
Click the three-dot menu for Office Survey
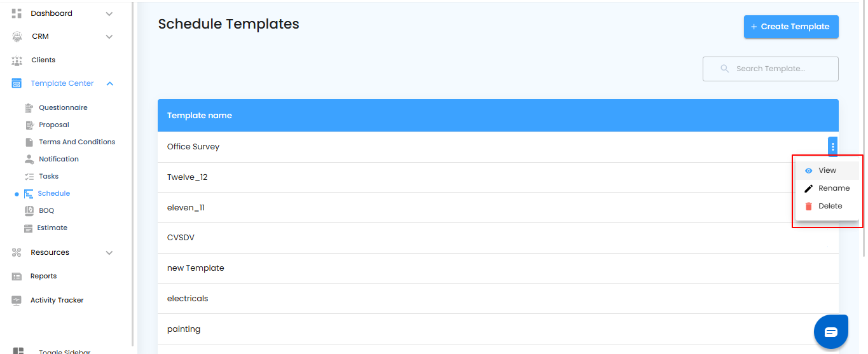832,147
